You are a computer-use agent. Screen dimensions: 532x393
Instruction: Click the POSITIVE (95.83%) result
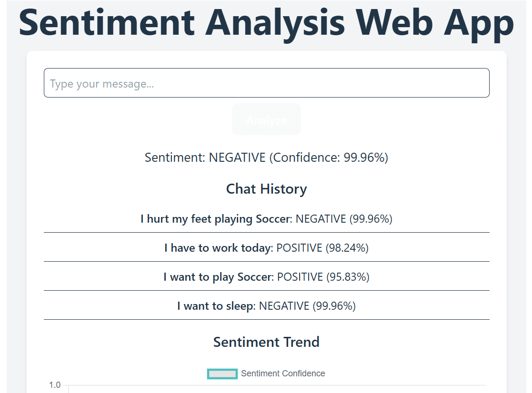(x=323, y=277)
